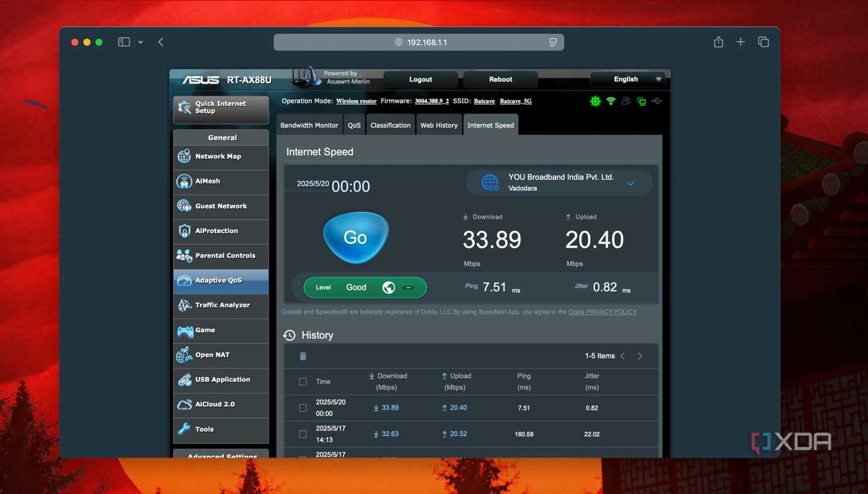Image resolution: width=868 pixels, height=494 pixels.
Task: Show Safari tab overview
Action: (x=763, y=42)
